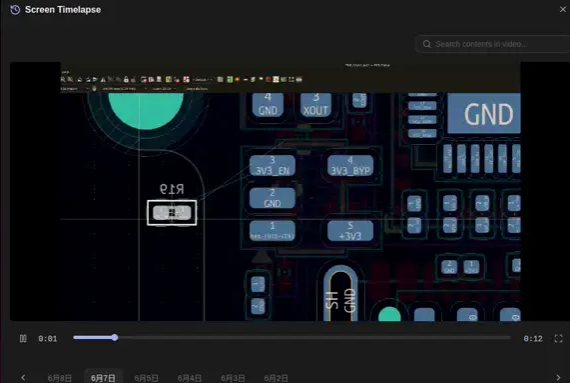Show earlier dates with left arrow
Image resolution: width=570 pixels, height=383 pixels.
[23, 378]
